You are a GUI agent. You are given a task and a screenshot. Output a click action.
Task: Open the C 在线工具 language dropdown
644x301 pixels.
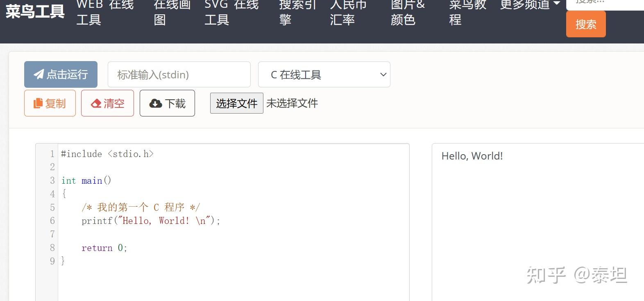[324, 75]
